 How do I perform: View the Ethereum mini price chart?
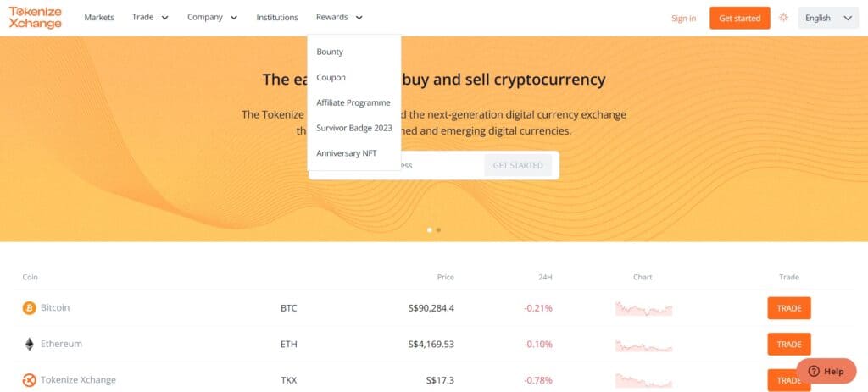click(643, 345)
